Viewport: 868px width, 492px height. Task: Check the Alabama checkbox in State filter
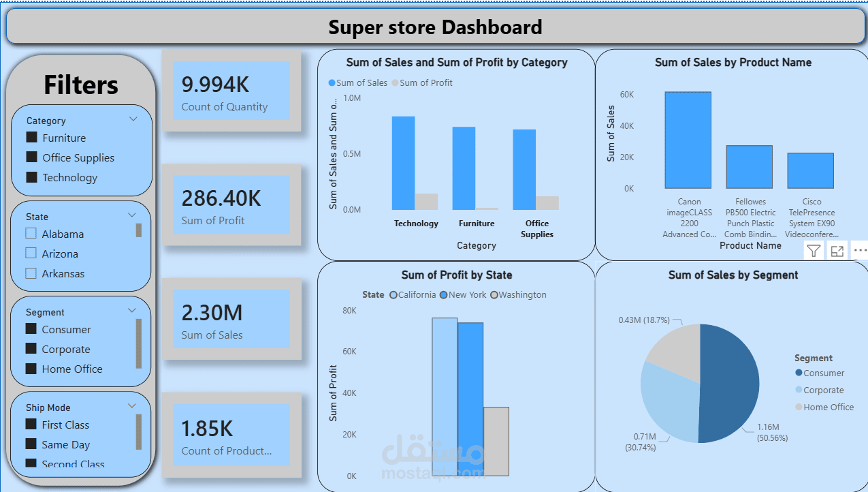[x=30, y=233]
